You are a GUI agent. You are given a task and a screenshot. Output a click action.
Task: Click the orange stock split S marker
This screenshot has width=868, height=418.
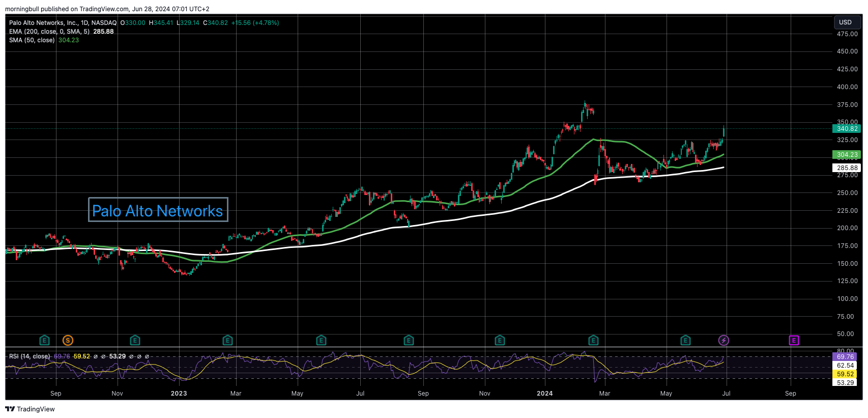coord(68,340)
